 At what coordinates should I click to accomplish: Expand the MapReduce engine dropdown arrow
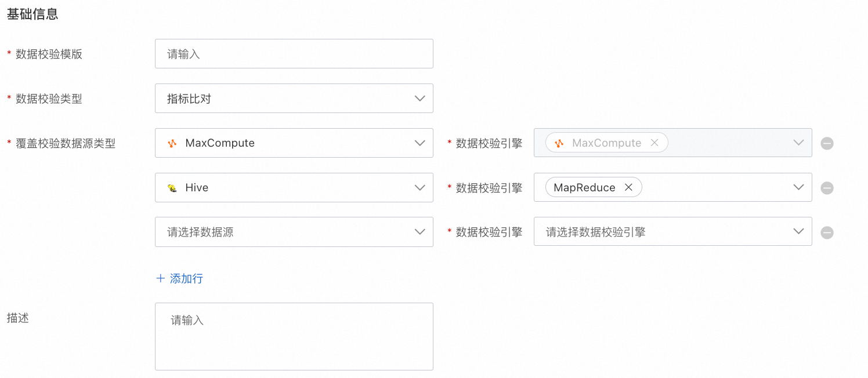[798, 187]
